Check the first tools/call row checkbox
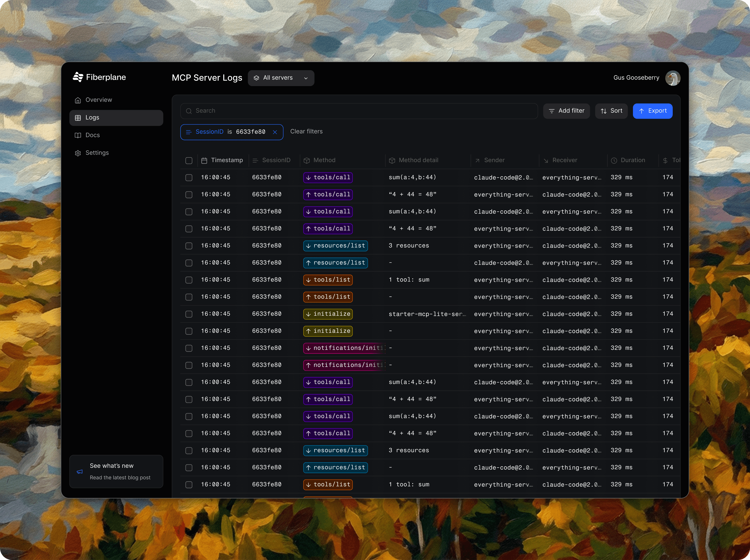 pos(189,177)
